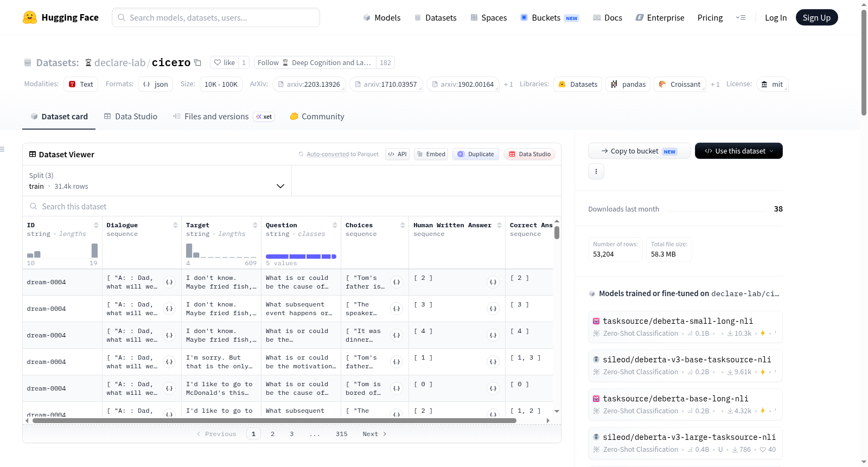868x467 pixels.
Task: Click the Question classes distribution bar
Action: (x=301, y=256)
